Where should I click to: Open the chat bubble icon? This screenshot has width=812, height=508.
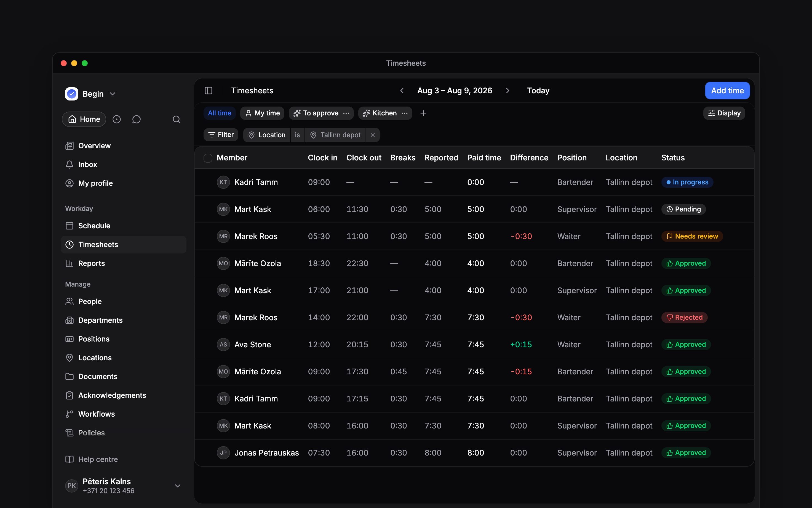pos(136,119)
